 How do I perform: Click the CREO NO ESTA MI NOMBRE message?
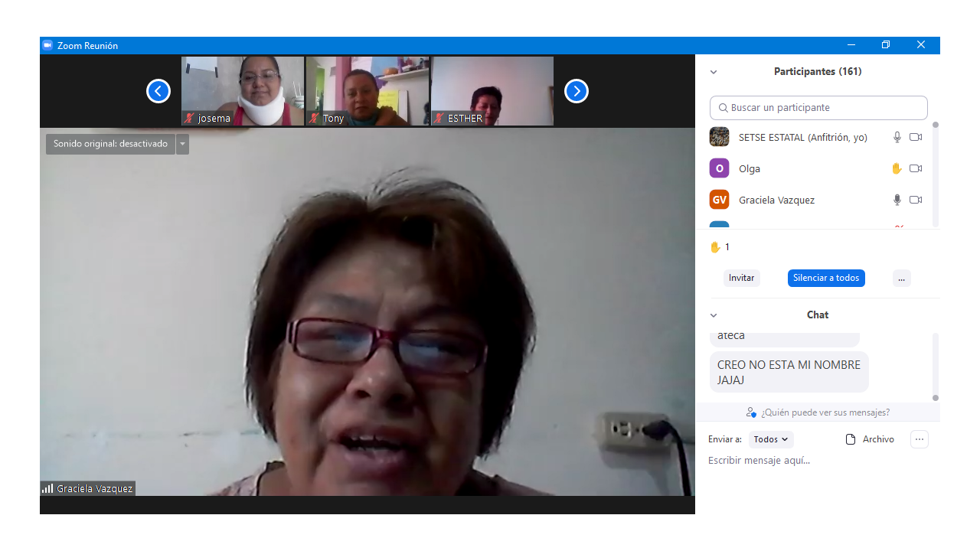point(789,373)
